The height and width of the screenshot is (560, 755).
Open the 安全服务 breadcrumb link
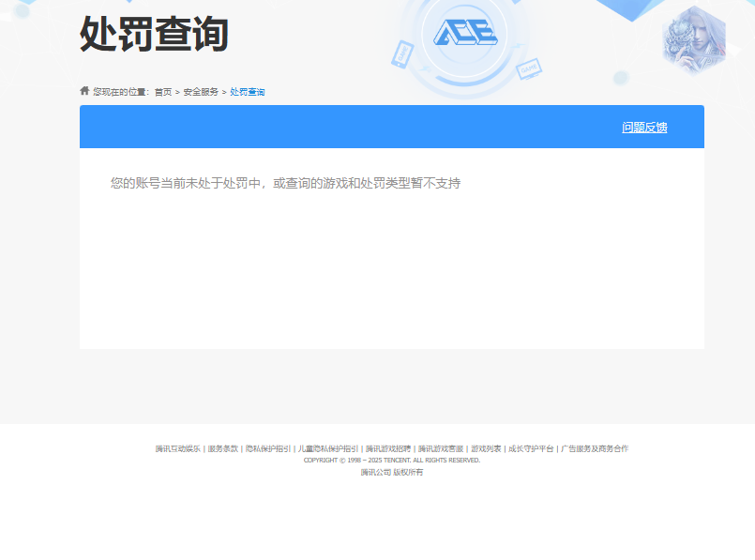point(199,92)
